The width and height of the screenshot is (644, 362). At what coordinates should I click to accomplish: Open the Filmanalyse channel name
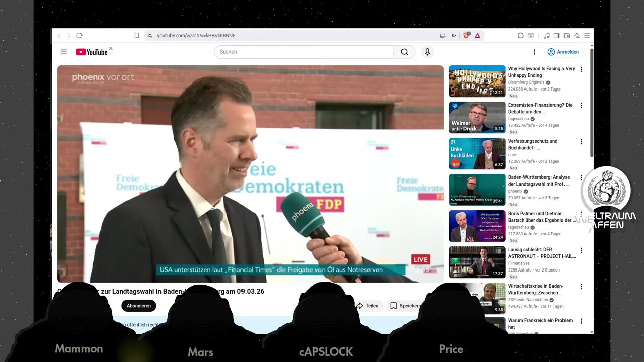coord(519,263)
